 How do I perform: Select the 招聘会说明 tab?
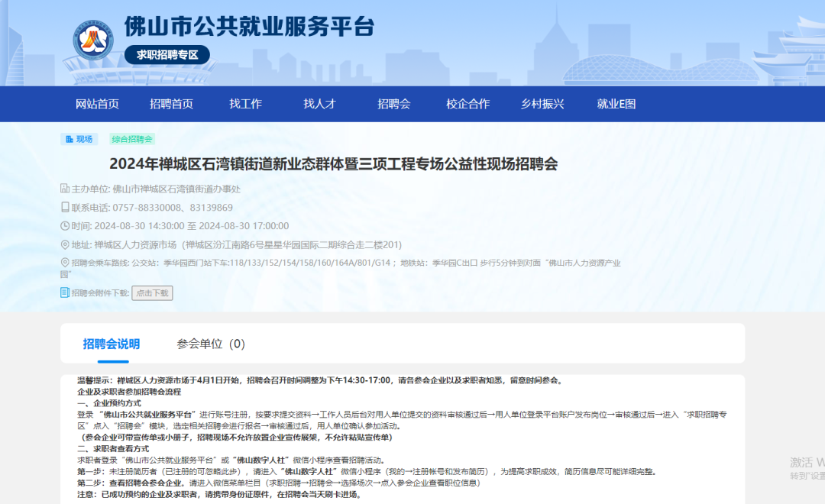(112, 344)
